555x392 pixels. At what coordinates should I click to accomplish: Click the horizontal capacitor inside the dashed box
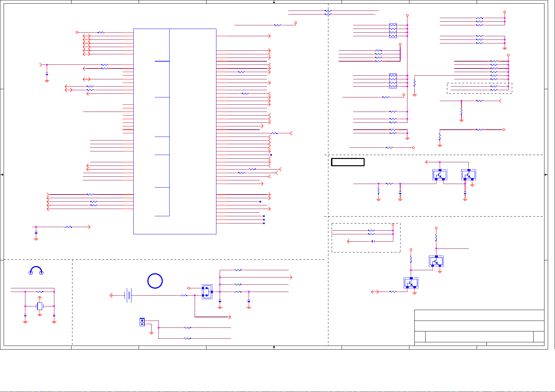click(373, 241)
